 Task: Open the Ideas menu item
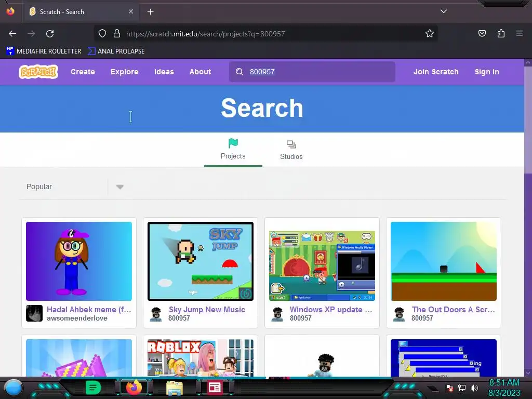pos(164,72)
